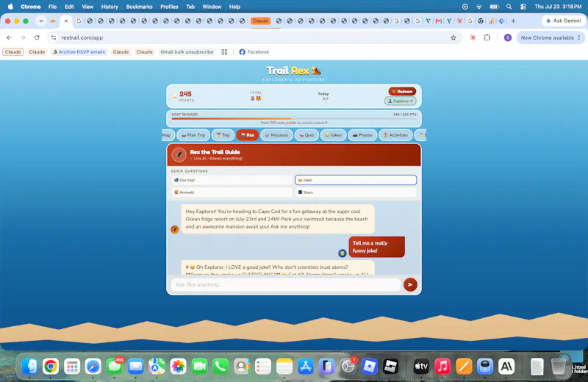Open Finder from the dock

coord(29,367)
